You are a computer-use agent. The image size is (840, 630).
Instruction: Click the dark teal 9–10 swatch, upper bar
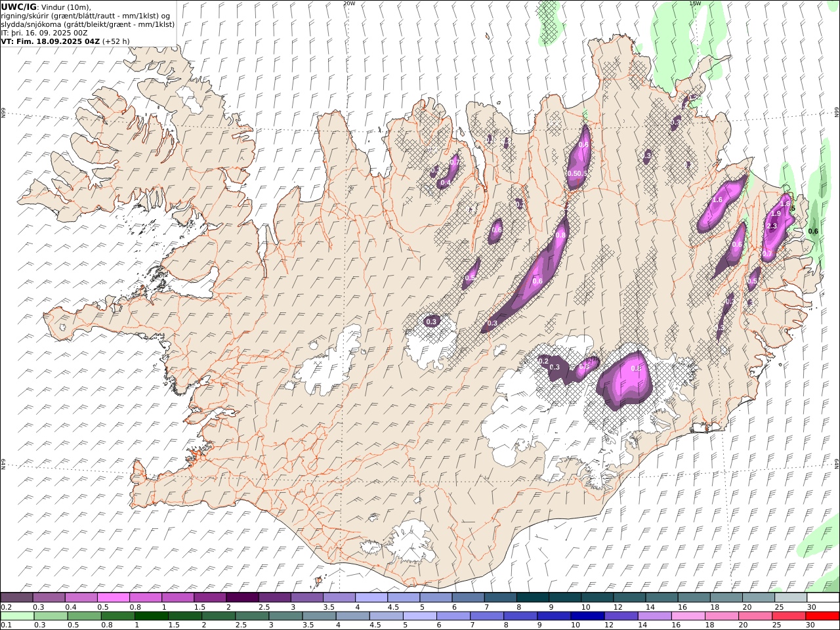point(565,597)
